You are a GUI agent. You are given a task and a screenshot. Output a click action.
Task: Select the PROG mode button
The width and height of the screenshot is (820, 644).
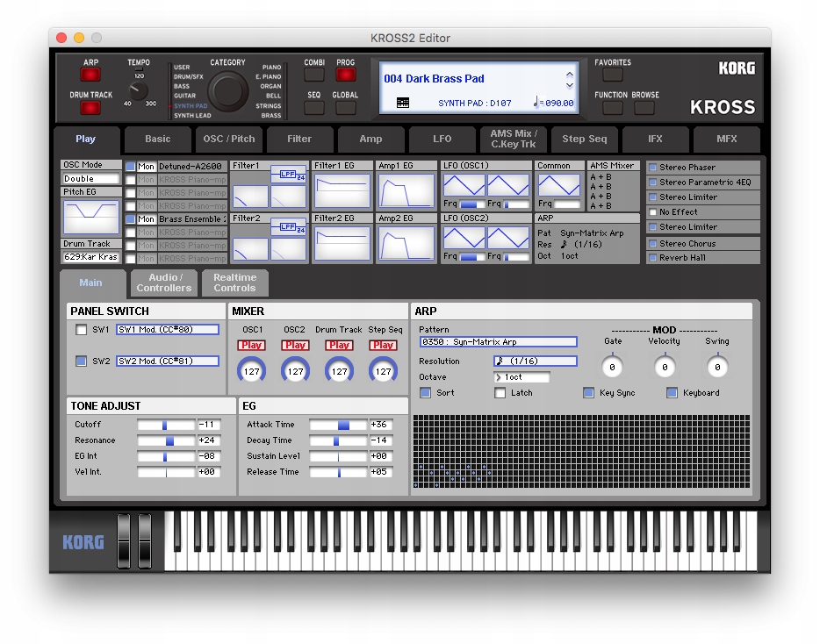[x=345, y=75]
